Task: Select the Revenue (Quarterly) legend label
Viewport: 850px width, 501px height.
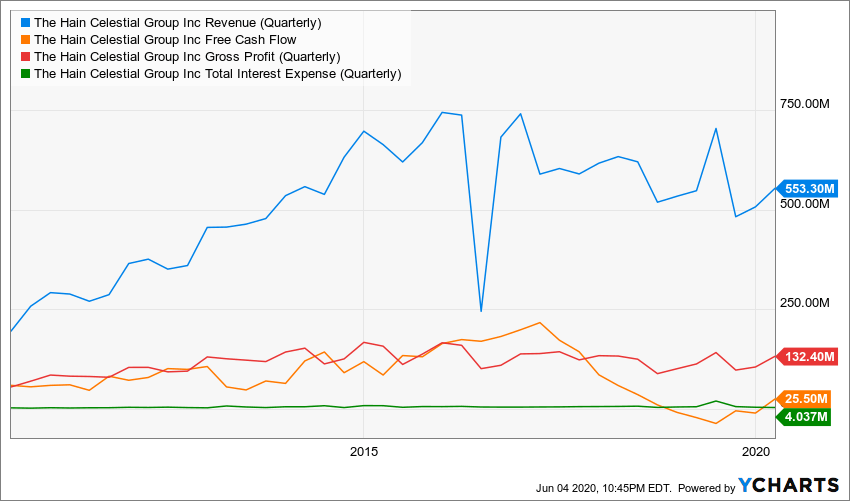Action: 178,23
